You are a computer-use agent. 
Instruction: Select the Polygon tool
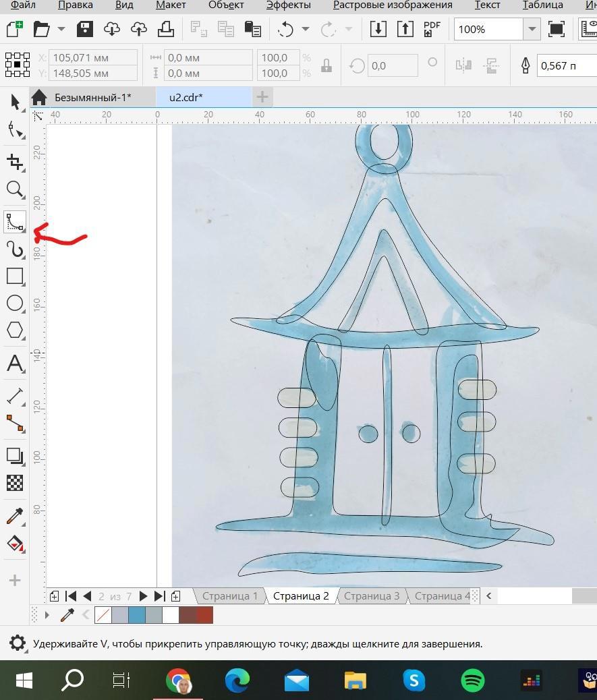(15, 331)
